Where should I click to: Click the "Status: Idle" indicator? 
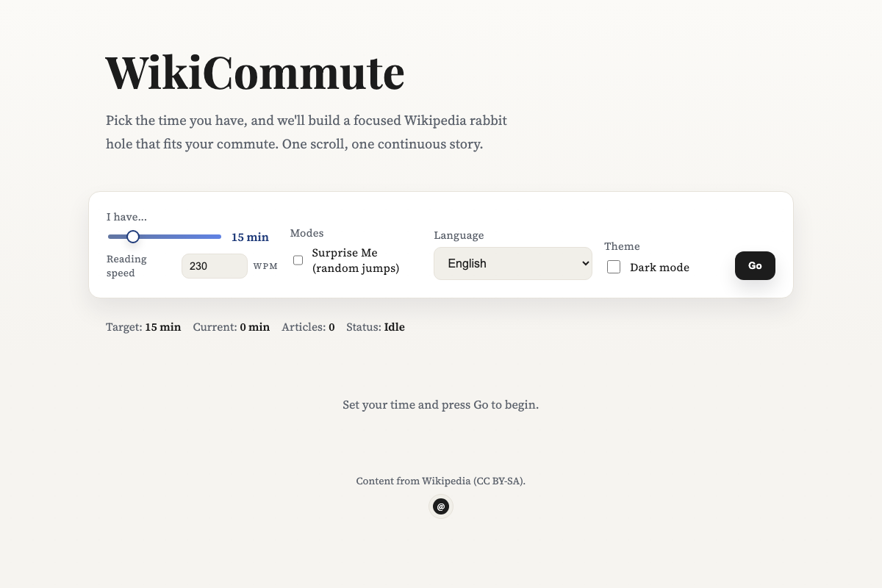click(376, 327)
